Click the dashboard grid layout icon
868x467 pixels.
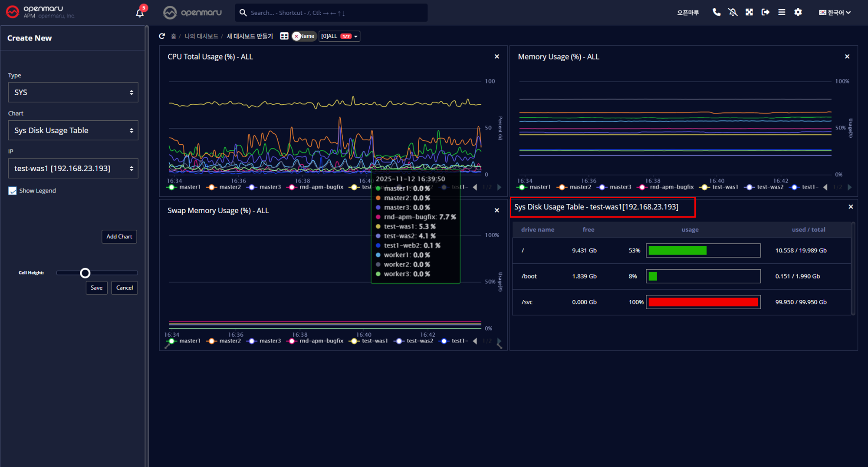(284, 36)
